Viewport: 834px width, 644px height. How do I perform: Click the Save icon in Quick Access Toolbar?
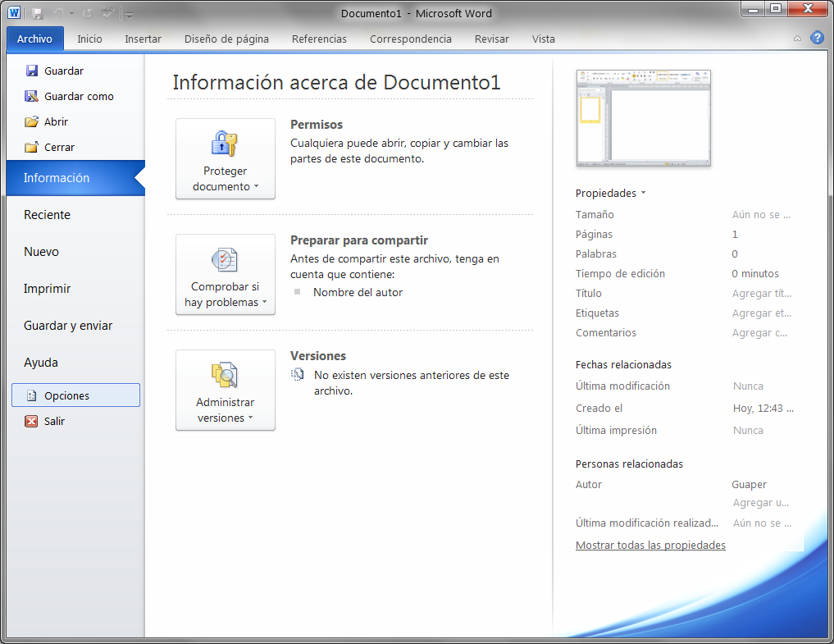(x=37, y=14)
